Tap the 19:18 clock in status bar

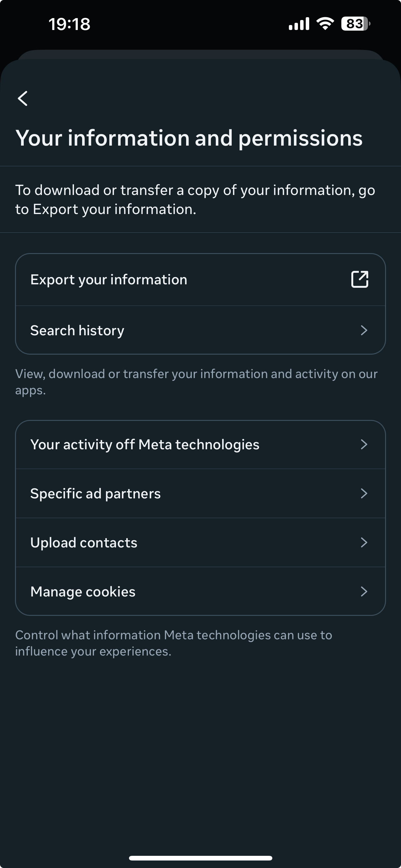click(x=69, y=24)
